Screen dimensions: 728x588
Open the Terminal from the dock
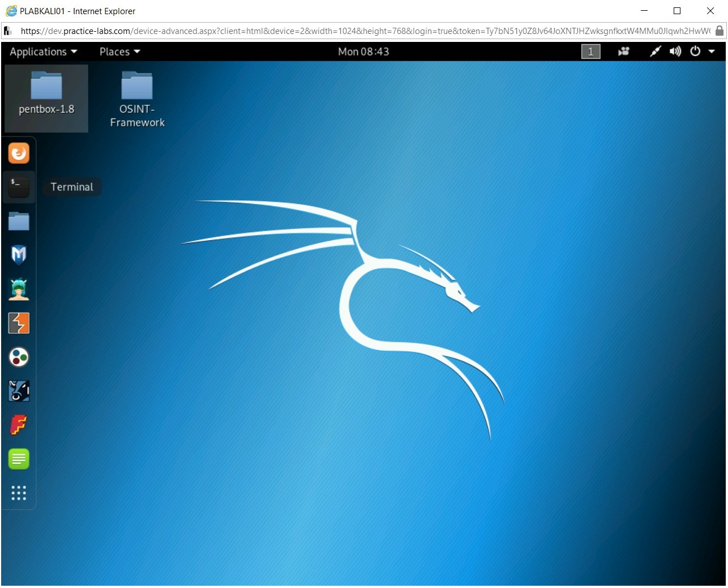(19, 187)
